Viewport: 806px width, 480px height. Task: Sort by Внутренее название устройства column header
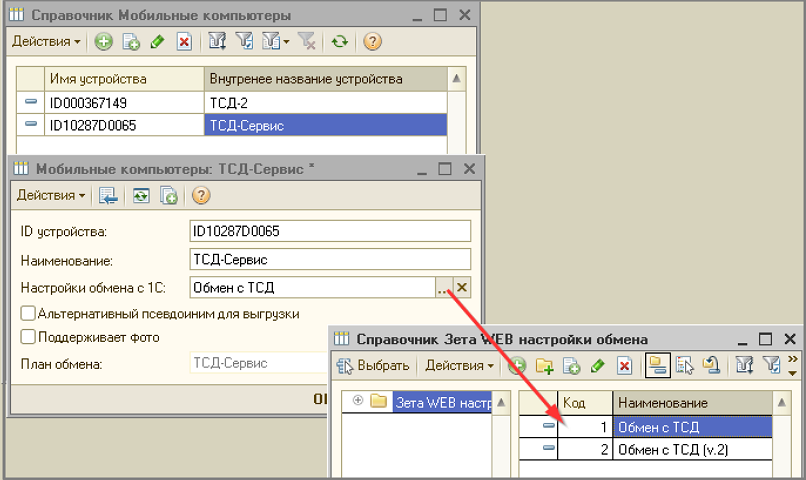325,79
